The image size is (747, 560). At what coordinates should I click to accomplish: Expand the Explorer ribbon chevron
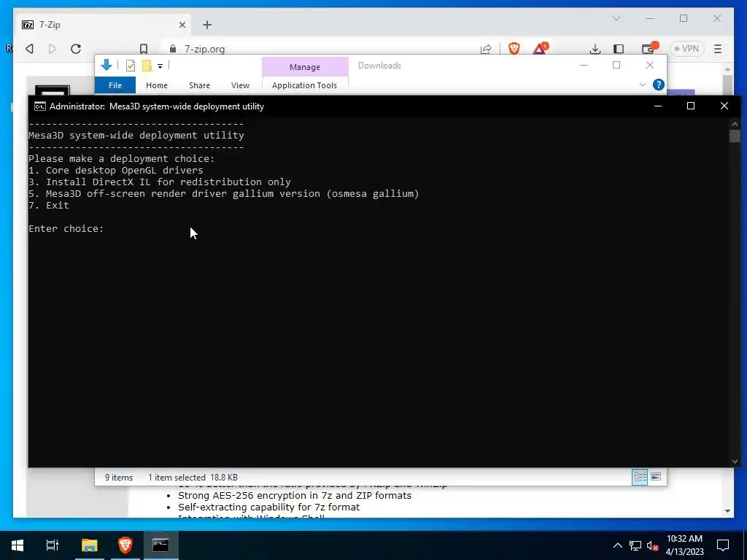pos(642,85)
